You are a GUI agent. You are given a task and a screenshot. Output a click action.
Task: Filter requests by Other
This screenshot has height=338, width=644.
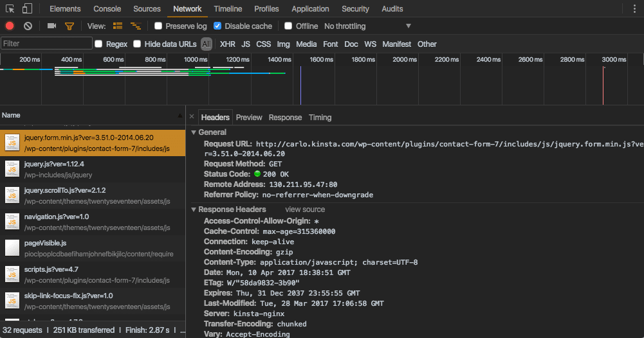click(427, 44)
